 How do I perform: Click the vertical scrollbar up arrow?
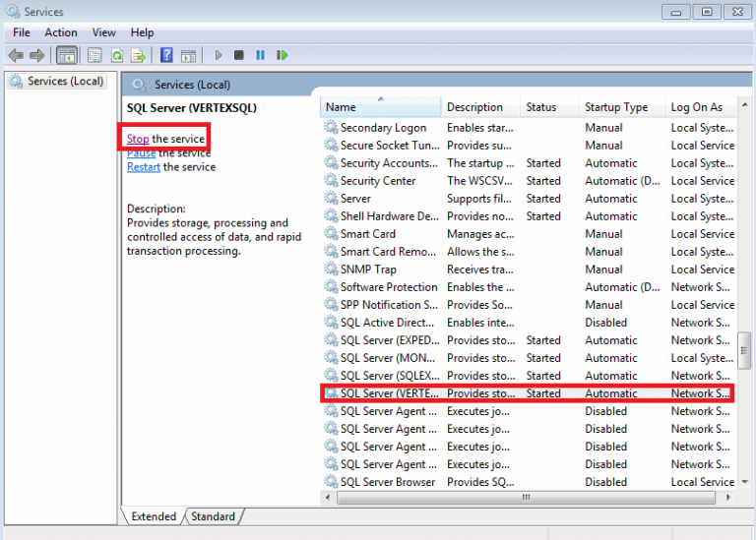pyautogui.click(x=744, y=104)
